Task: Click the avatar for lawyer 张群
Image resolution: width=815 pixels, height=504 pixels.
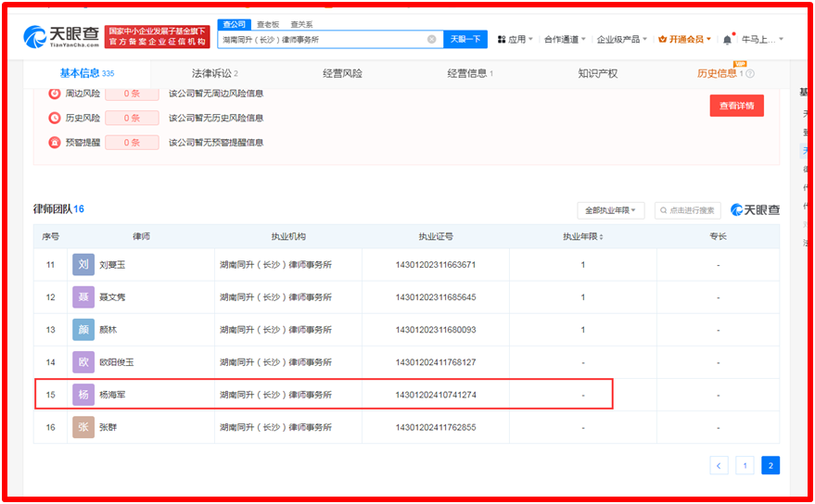Action: coord(83,427)
